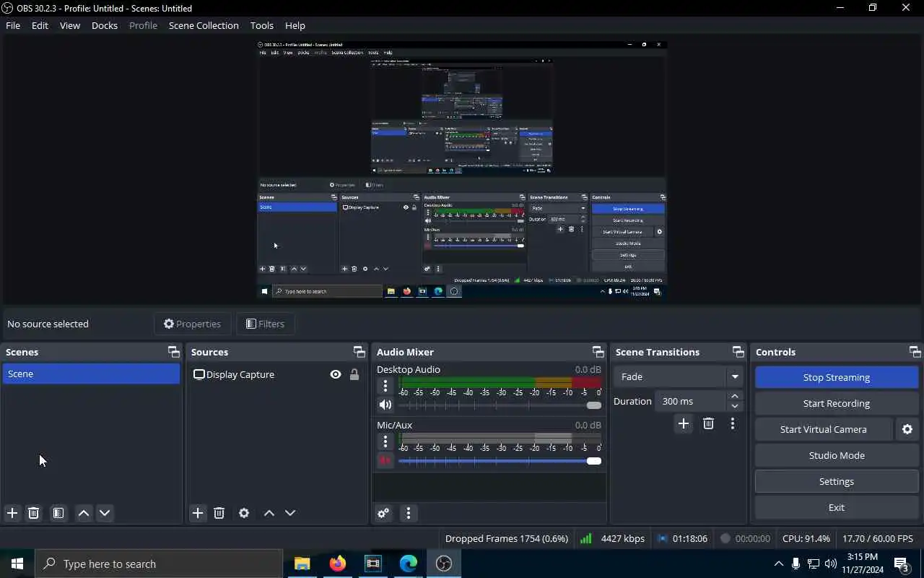Open source Filters button
This screenshot has width=924, height=578.
[x=265, y=324]
